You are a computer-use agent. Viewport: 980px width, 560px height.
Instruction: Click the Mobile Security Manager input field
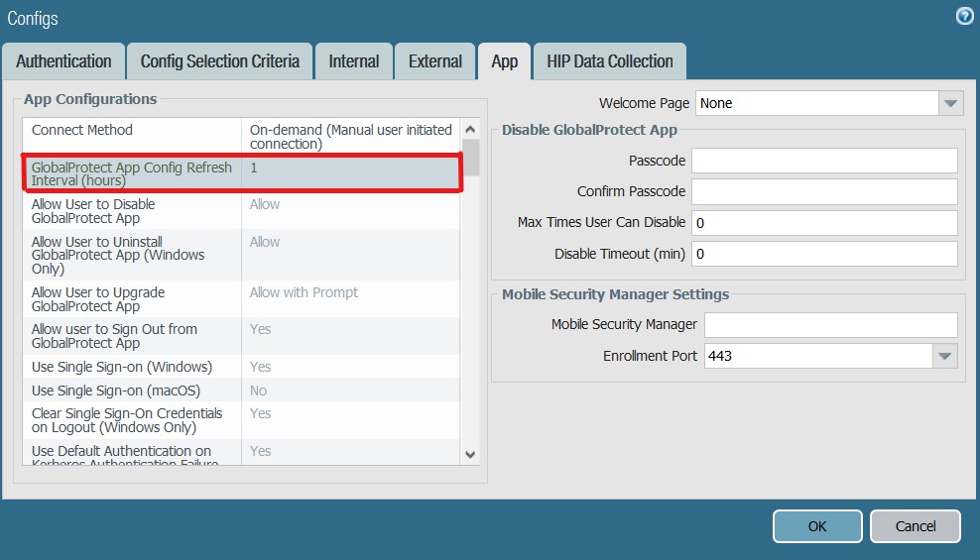click(831, 325)
